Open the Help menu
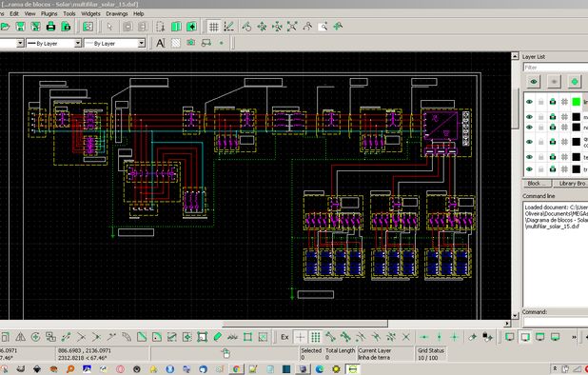 (139, 13)
